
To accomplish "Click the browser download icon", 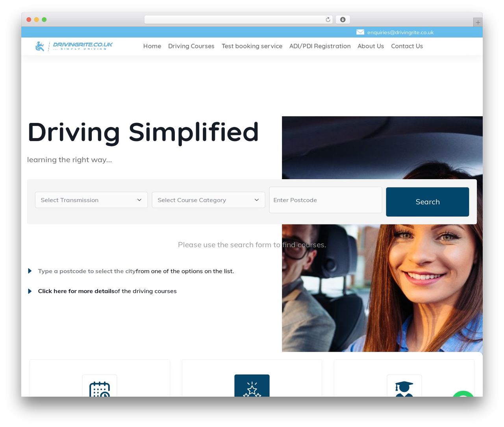I will (x=343, y=19).
